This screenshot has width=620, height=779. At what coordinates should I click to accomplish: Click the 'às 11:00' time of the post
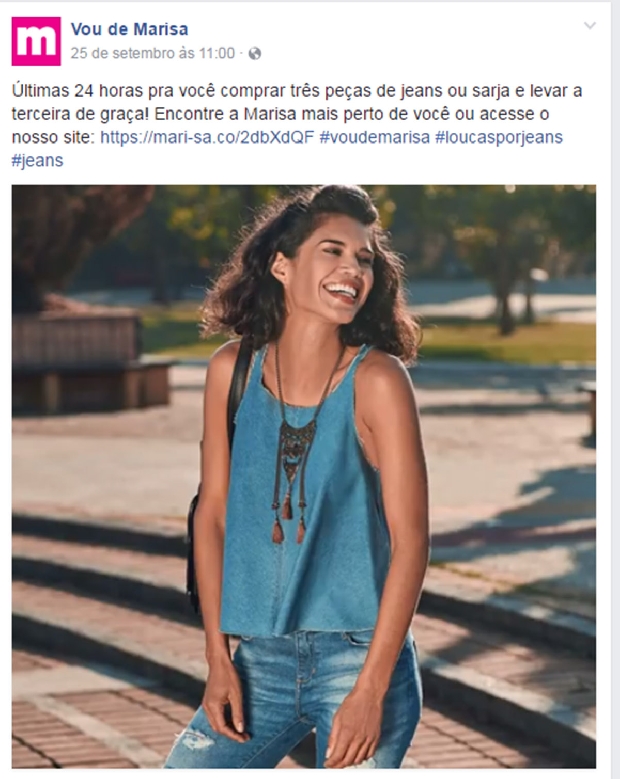click(207, 53)
